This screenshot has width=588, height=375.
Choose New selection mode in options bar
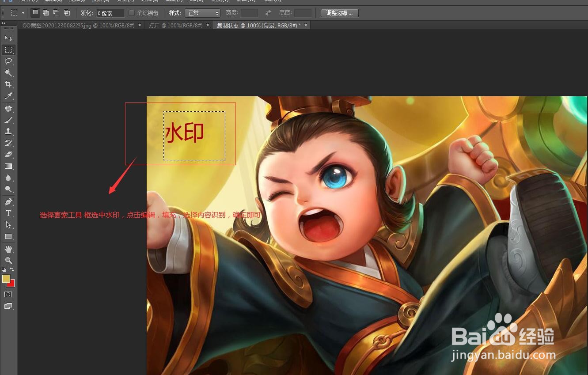click(x=35, y=13)
